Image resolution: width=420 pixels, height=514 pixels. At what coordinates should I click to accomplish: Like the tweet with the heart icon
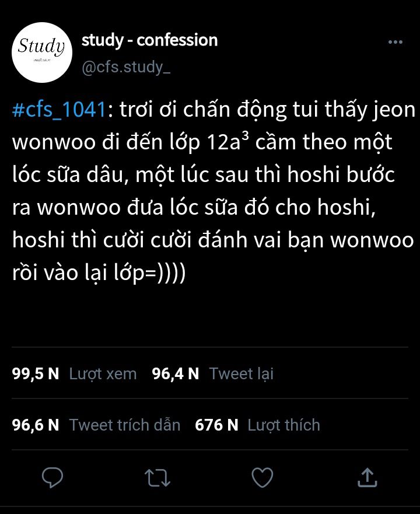[262, 478]
